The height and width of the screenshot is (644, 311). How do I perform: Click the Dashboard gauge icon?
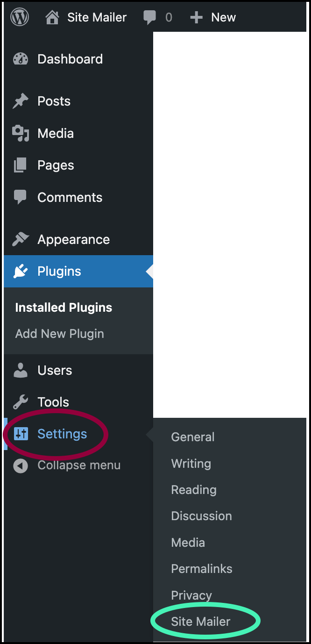[21, 59]
